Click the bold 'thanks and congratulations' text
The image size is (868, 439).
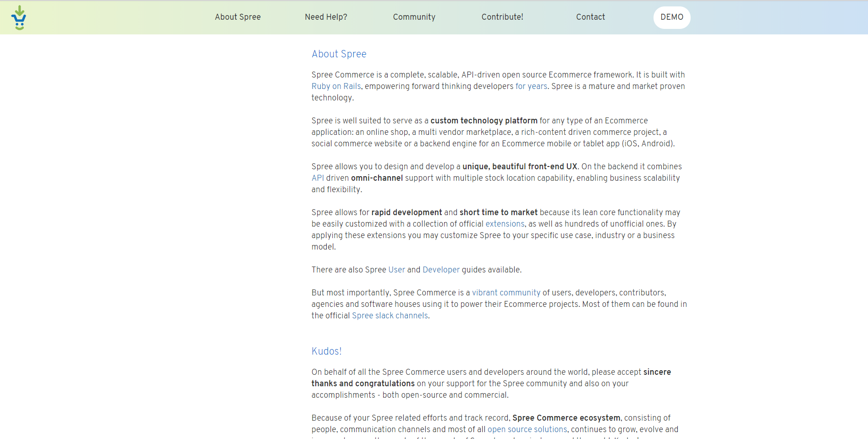pos(363,383)
